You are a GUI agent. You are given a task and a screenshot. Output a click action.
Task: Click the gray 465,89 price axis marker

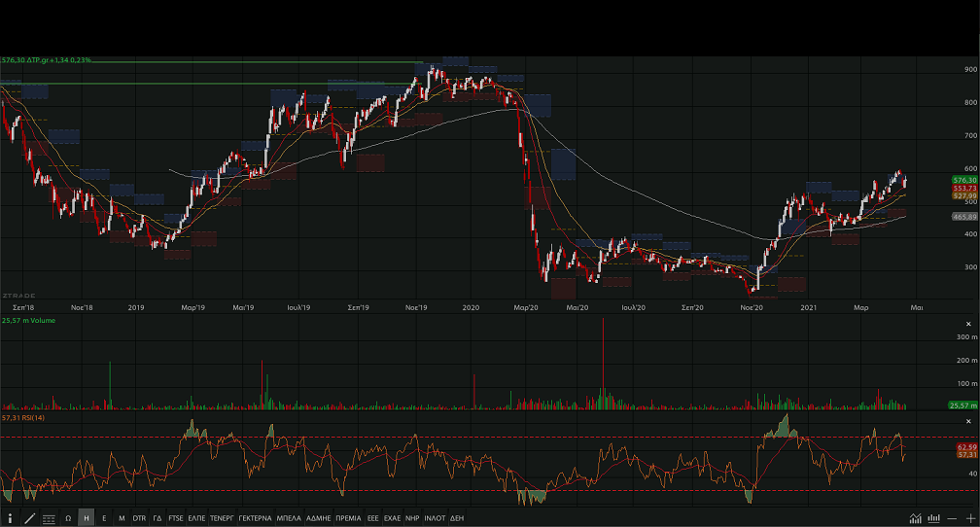point(964,217)
